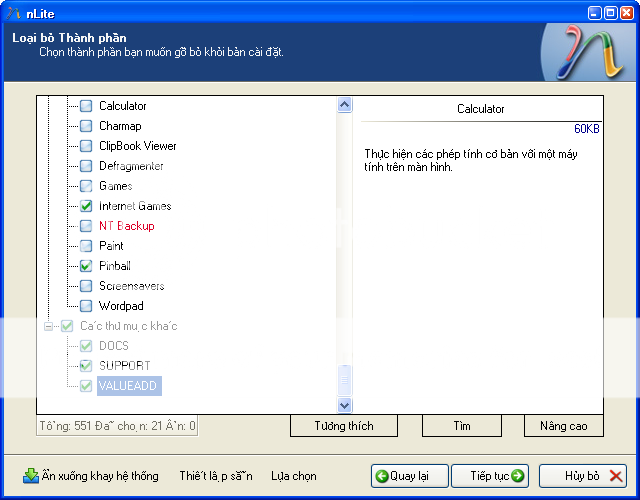Tick the NT Backup checkbox

pyautogui.click(x=86, y=226)
